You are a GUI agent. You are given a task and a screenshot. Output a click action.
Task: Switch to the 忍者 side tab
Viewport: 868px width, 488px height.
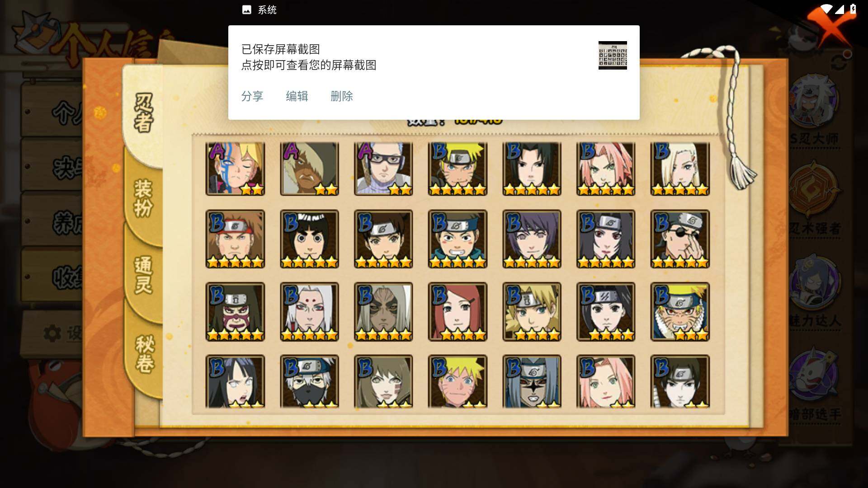click(143, 113)
